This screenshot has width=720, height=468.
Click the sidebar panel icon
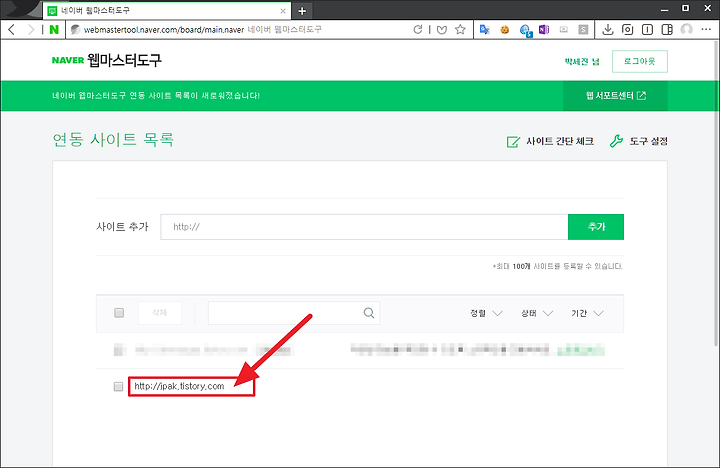coord(647,30)
